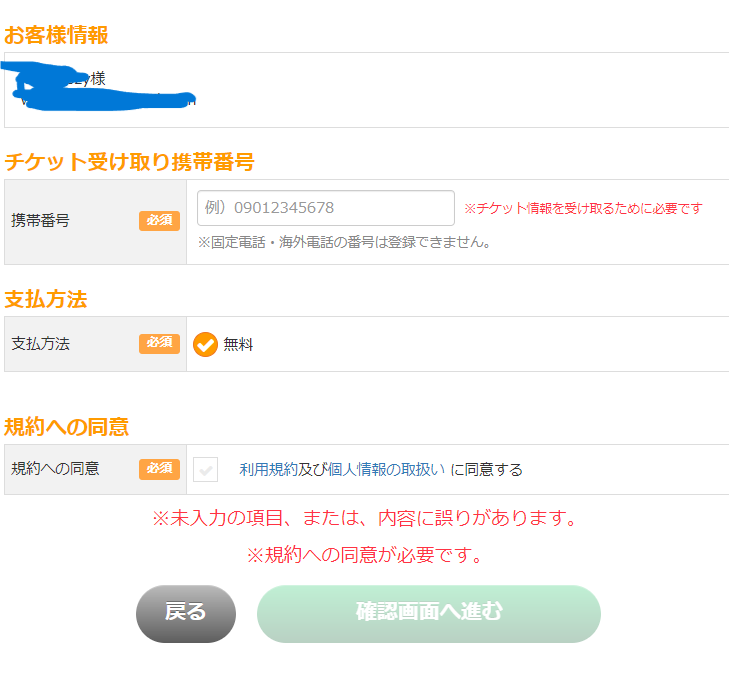Tick the terms agreement checkbox
Image resolution: width=729 pixels, height=678 pixels.
pyautogui.click(x=206, y=469)
